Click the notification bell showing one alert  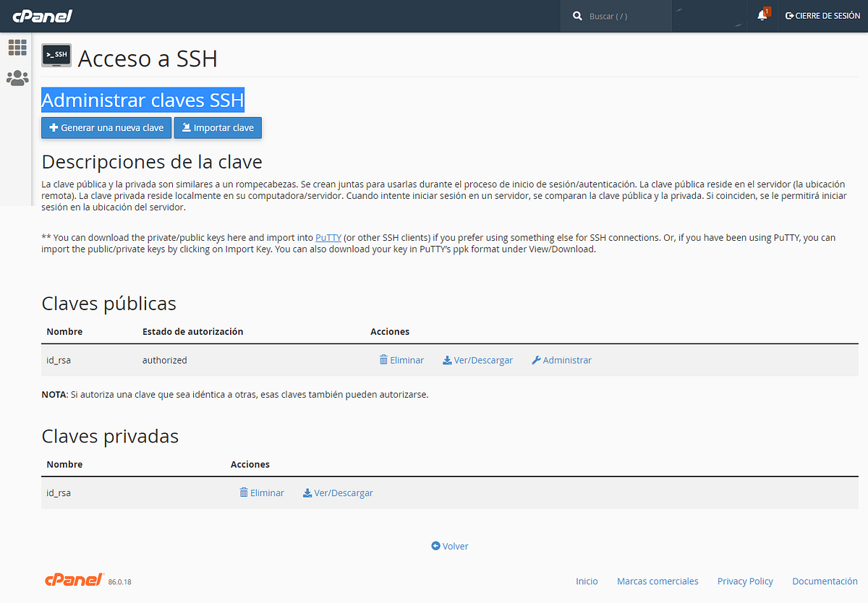[x=762, y=14]
